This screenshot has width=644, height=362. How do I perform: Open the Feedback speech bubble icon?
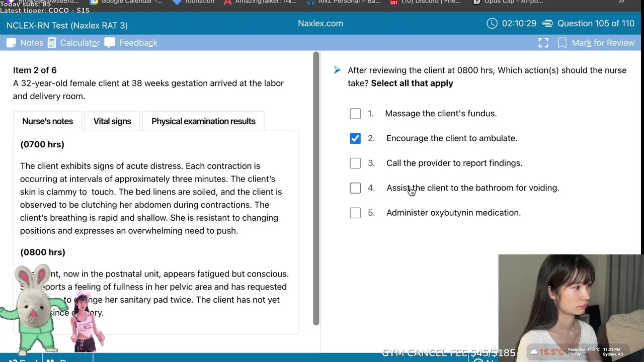pyautogui.click(x=110, y=43)
